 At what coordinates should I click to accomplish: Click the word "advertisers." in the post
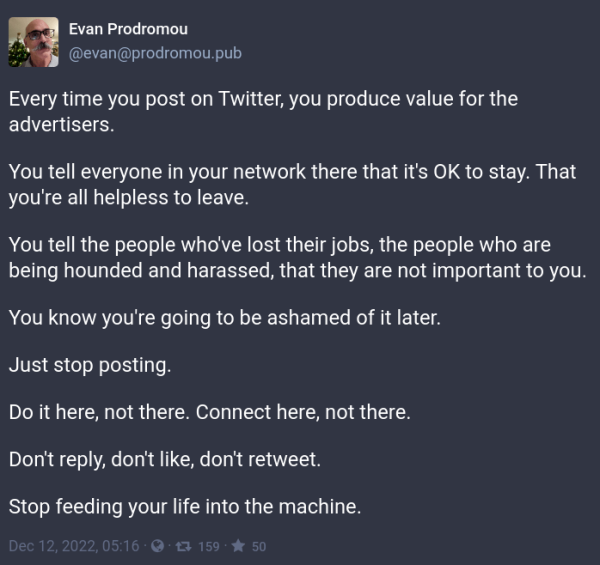point(61,125)
